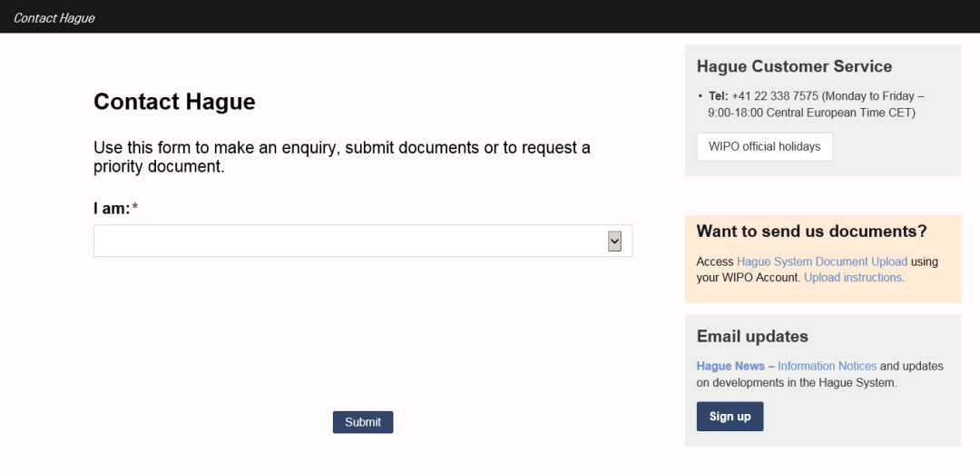Screen dimensions: 980x473
Task: Click the 'Want to send us documents?' heading
Action: coord(811,231)
